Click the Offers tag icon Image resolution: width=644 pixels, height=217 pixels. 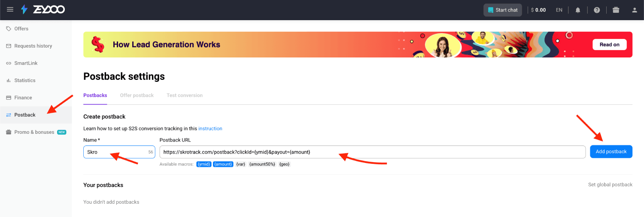(x=9, y=29)
